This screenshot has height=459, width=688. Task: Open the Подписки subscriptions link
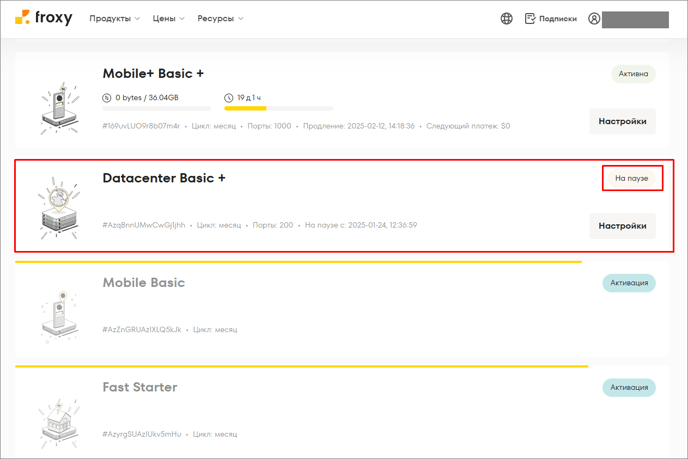551,18
